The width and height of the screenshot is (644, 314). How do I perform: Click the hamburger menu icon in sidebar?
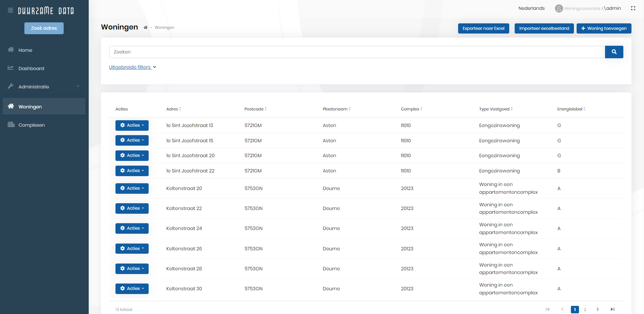(10, 11)
